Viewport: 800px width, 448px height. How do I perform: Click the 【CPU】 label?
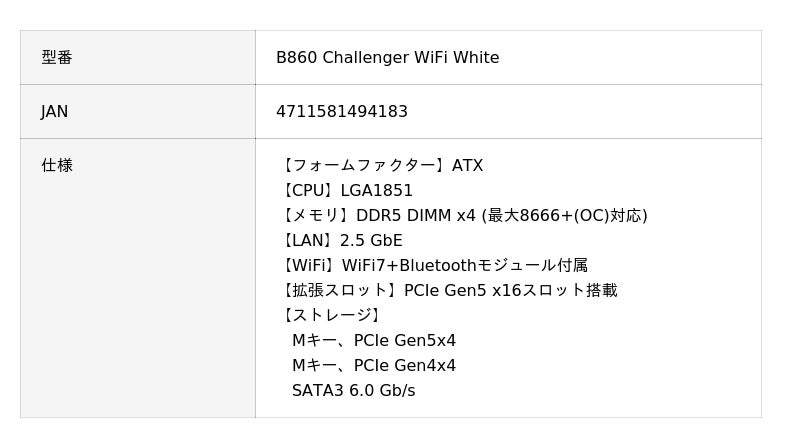308,191
